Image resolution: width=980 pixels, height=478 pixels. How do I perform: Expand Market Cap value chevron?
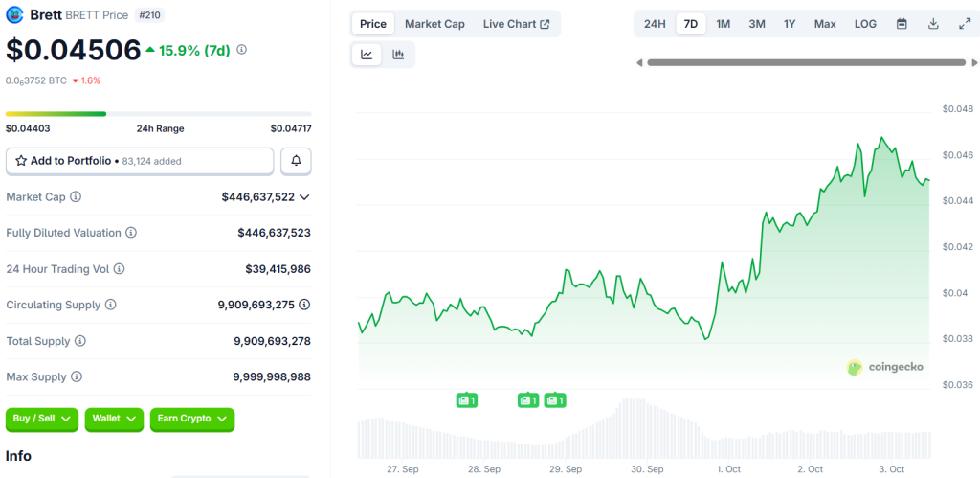[304, 197]
